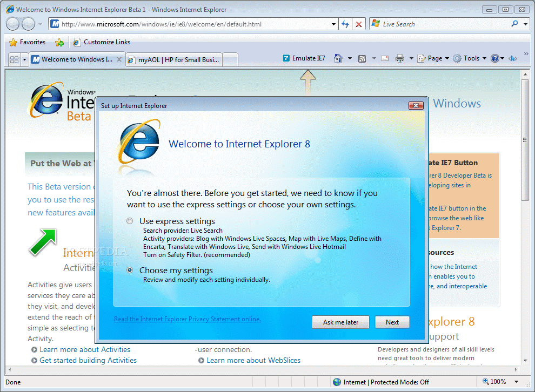Open the recent pages dropdown beside Forward
This screenshot has height=392, width=535.
pyautogui.click(x=41, y=24)
